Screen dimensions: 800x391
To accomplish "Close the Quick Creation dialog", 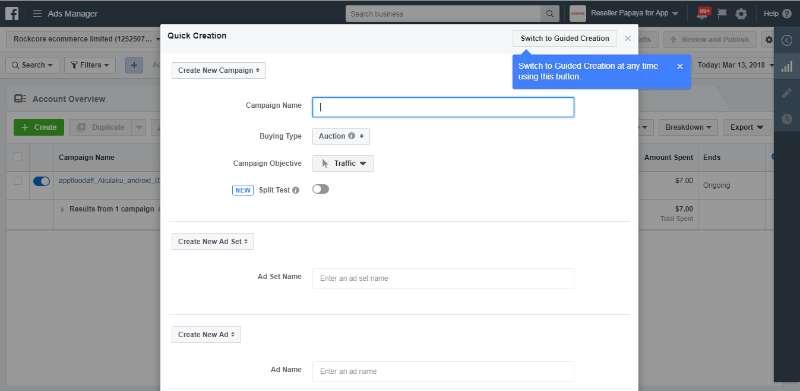I will (628, 38).
